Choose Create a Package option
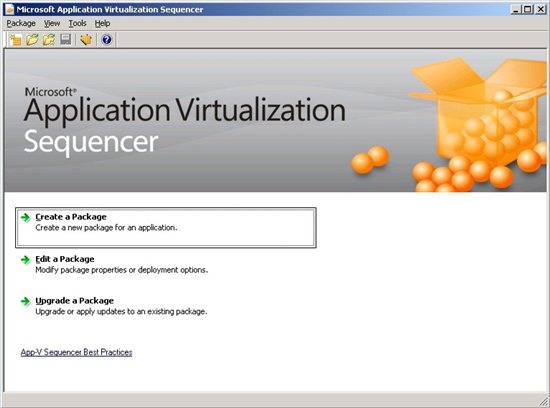The image size is (550, 408). pos(166,227)
